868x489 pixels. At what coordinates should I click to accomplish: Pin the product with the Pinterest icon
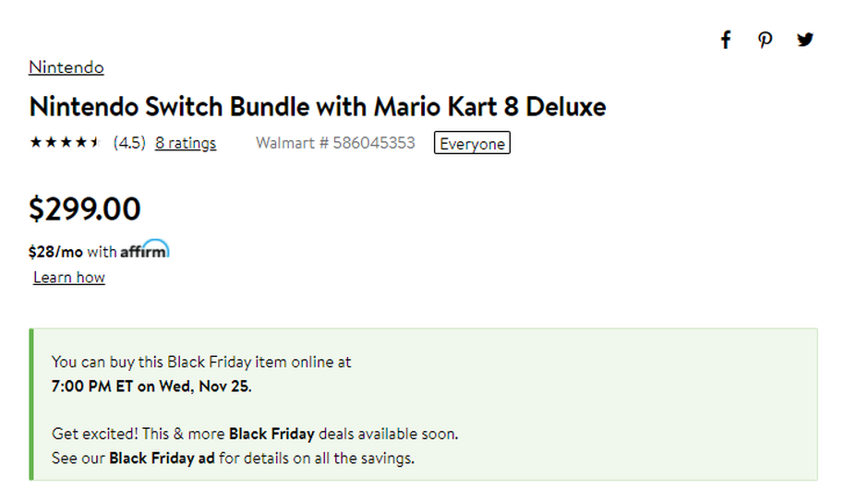(x=765, y=40)
